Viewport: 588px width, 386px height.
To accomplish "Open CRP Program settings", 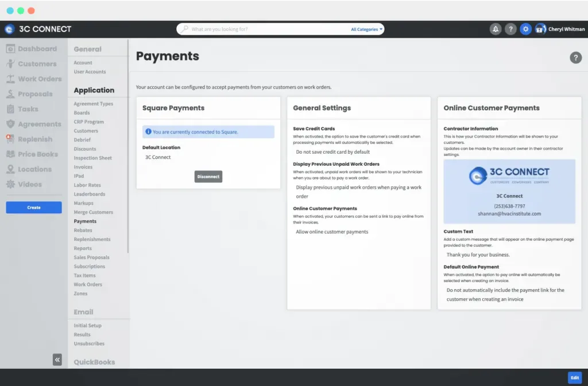I will [88, 122].
